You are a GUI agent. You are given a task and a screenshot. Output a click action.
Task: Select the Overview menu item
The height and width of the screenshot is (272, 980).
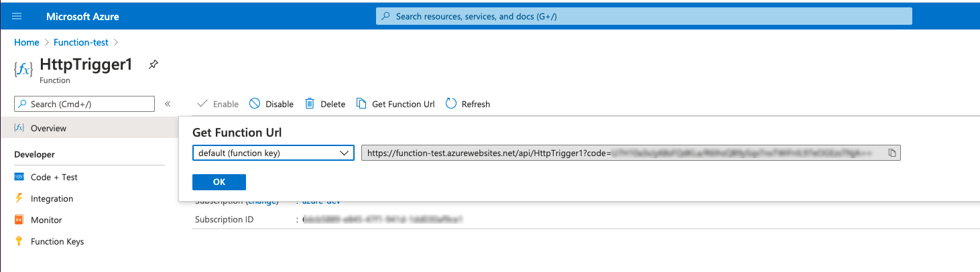click(48, 128)
